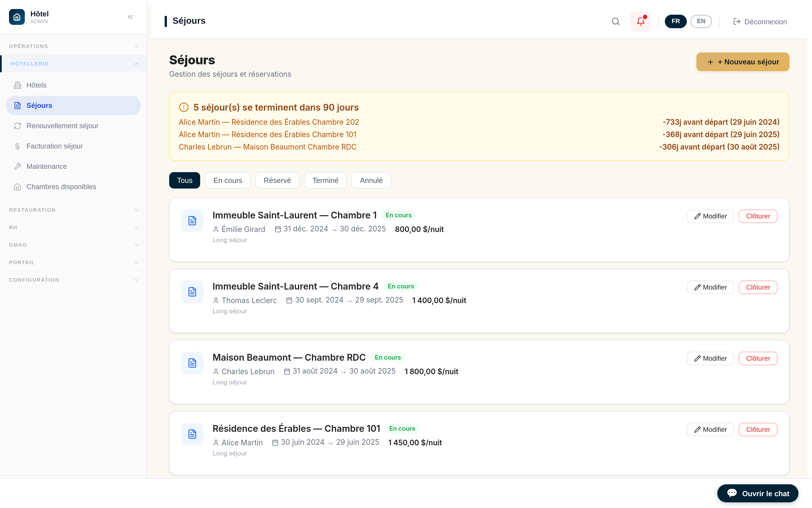The width and height of the screenshot is (812, 508).
Task: Collapse the Hôtellerie section
Action: (x=73, y=63)
